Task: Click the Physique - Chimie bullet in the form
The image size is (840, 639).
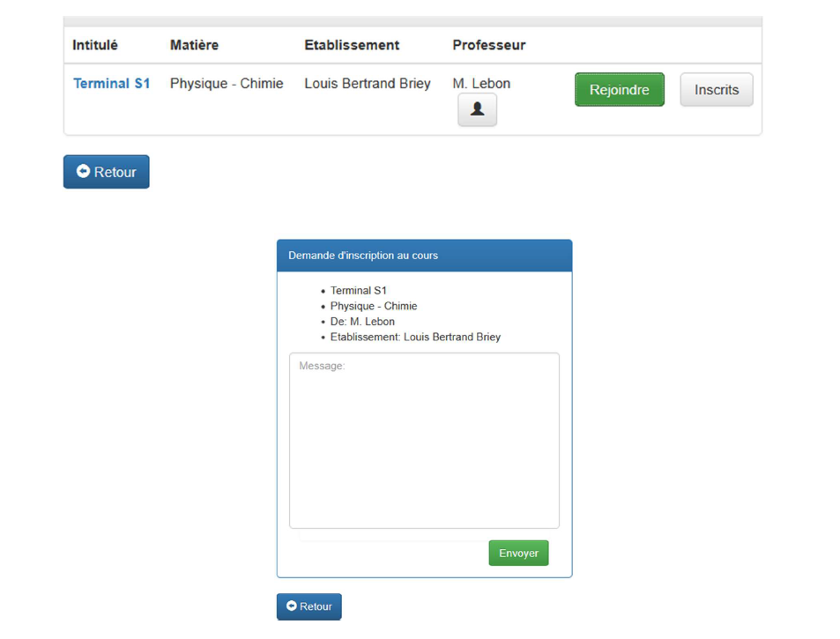Action: point(374,306)
